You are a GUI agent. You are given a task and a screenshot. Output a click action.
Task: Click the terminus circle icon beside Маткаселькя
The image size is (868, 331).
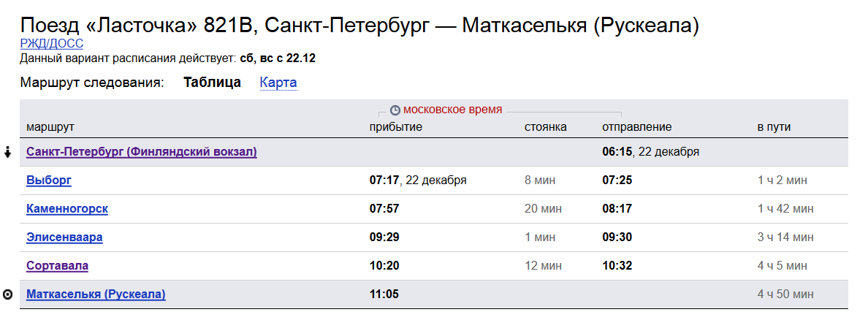coord(8,294)
